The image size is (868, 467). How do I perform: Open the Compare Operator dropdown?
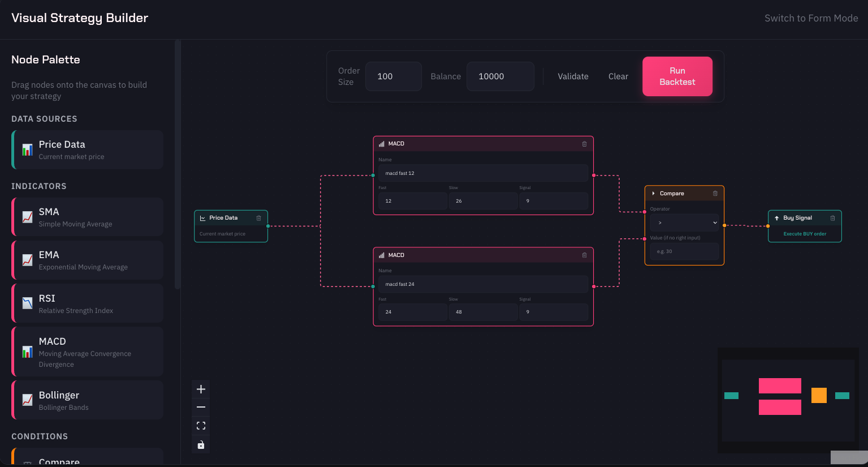684,223
